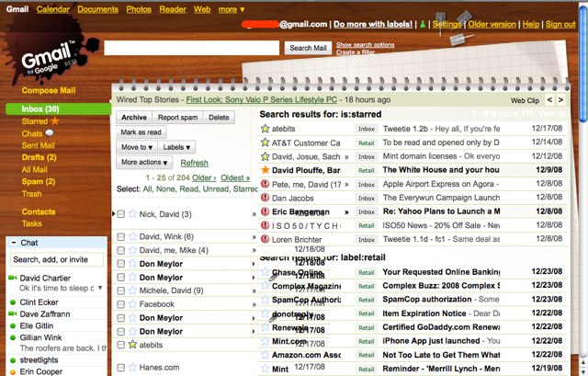Screen dimensions: 588x376
Task: Open Drafts (2) folder
Action: click(x=39, y=157)
